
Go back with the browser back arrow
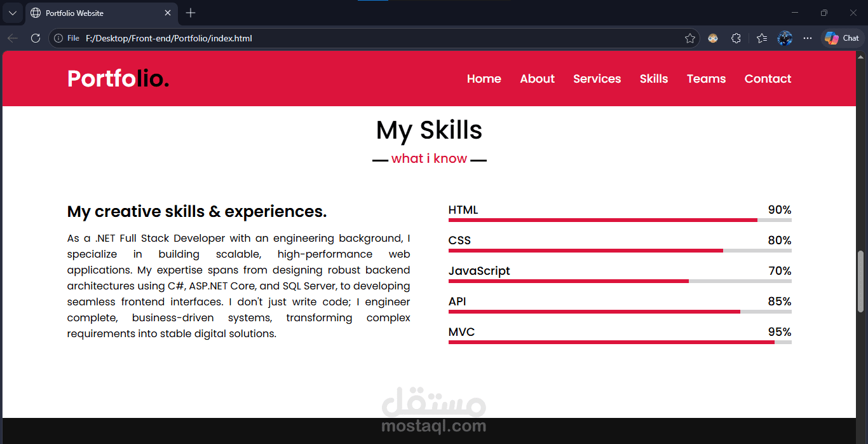13,38
